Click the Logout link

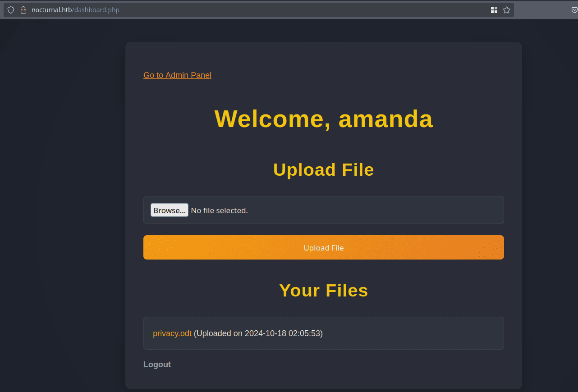coord(157,365)
